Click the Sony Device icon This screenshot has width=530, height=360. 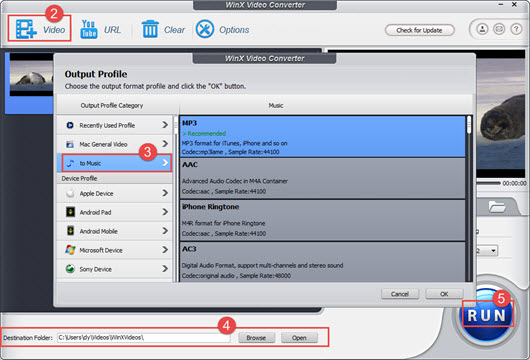coord(70,269)
